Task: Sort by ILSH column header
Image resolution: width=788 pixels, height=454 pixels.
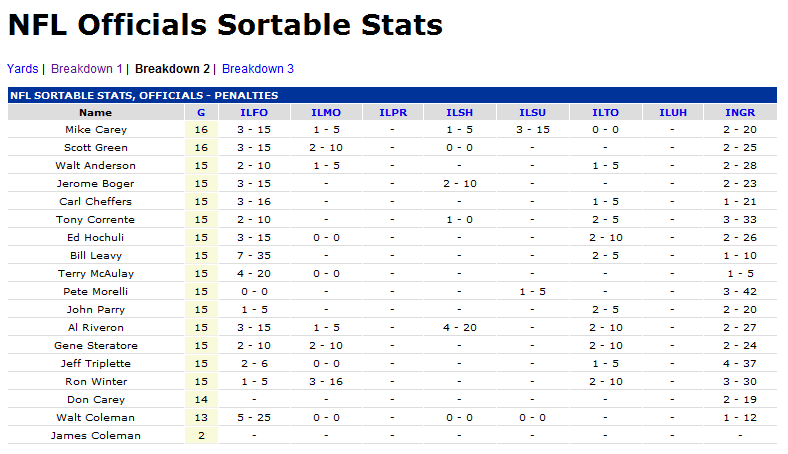Action: [460, 112]
